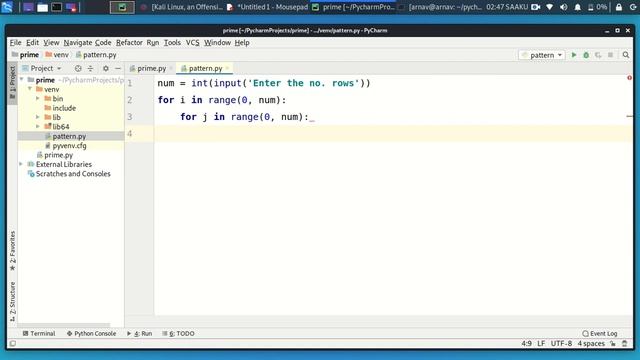Click Locate/scroll-from-source icon in Project panel
Screen dimensions: 640x360
(78, 69)
